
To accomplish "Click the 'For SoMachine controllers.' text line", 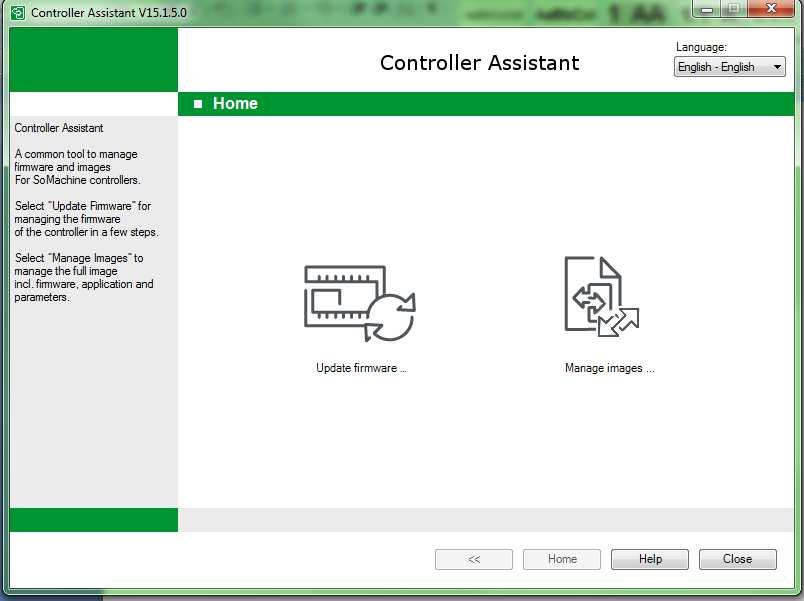I will 77,180.
